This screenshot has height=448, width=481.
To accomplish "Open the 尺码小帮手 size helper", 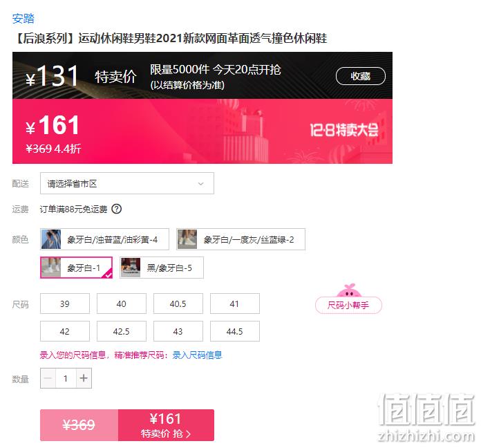I will pos(348,305).
